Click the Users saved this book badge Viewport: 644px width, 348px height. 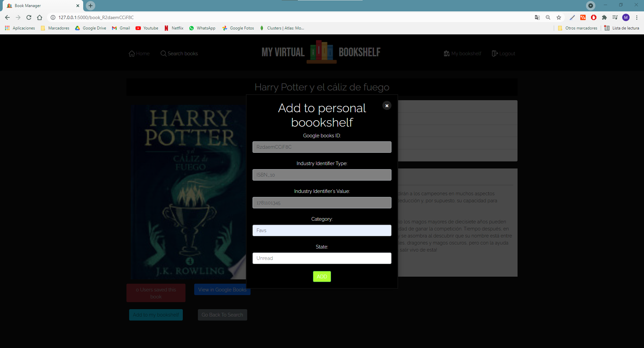(156, 293)
